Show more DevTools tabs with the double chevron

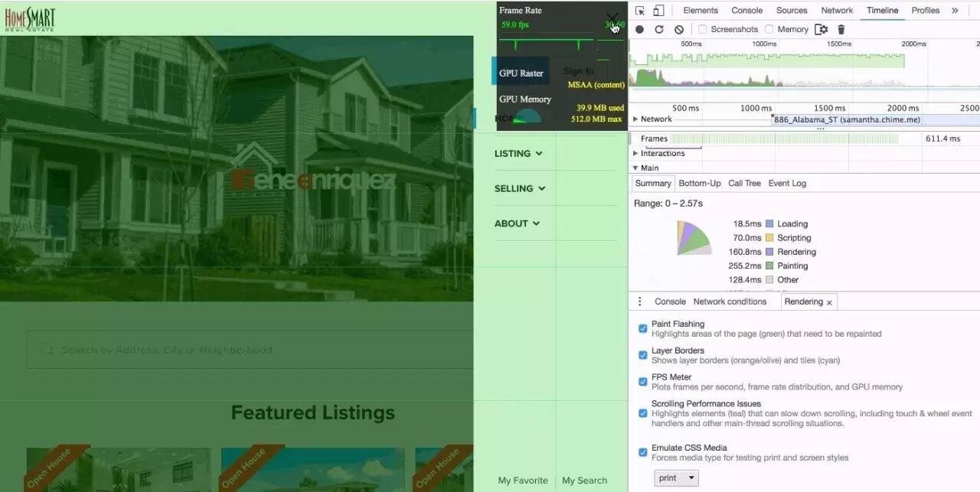coord(955,11)
